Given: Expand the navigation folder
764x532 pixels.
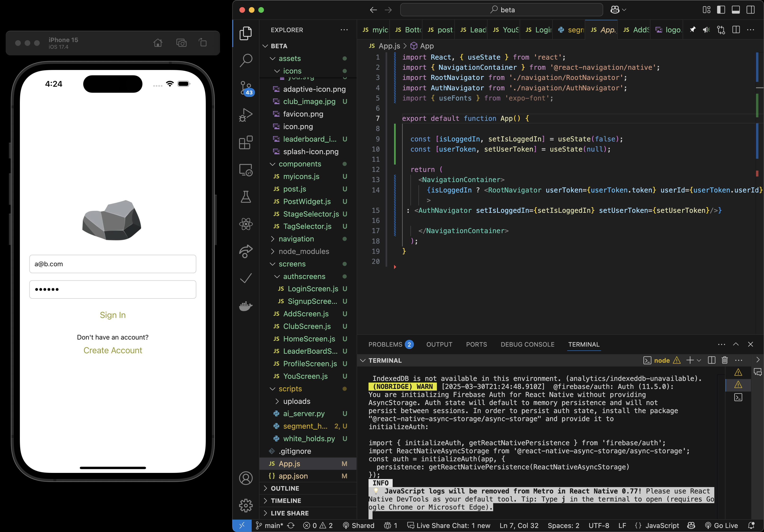Looking at the screenshot, I should click(x=296, y=239).
